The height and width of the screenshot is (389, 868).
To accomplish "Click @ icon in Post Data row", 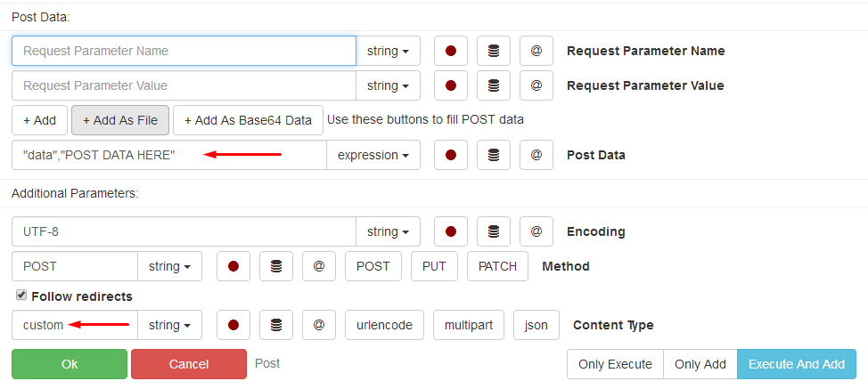I will coord(536,155).
